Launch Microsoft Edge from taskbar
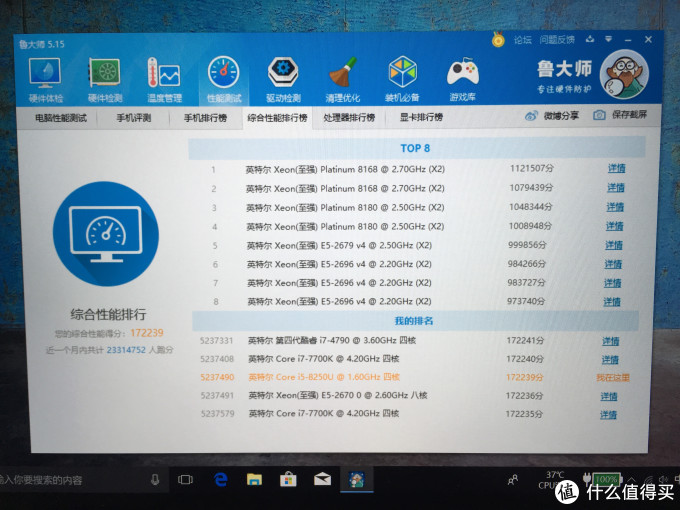This screenshot has width=680, height=510. [x=221, y=479]
